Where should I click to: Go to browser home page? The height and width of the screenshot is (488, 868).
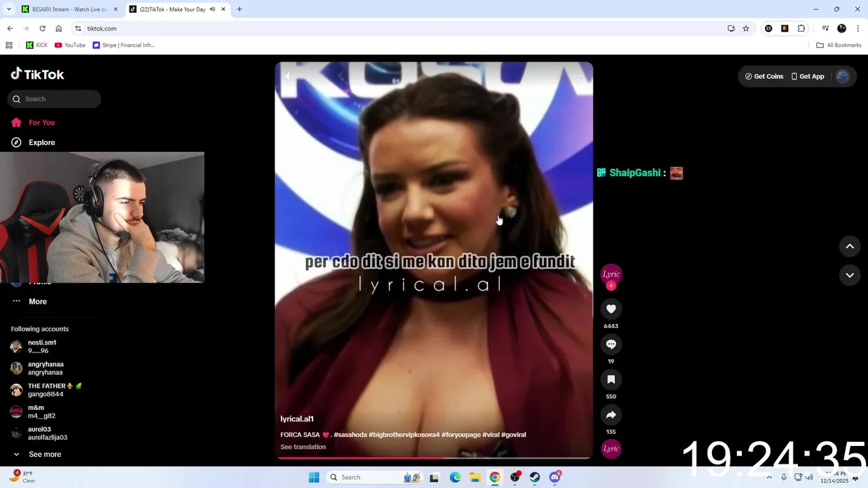click(59, 28)
